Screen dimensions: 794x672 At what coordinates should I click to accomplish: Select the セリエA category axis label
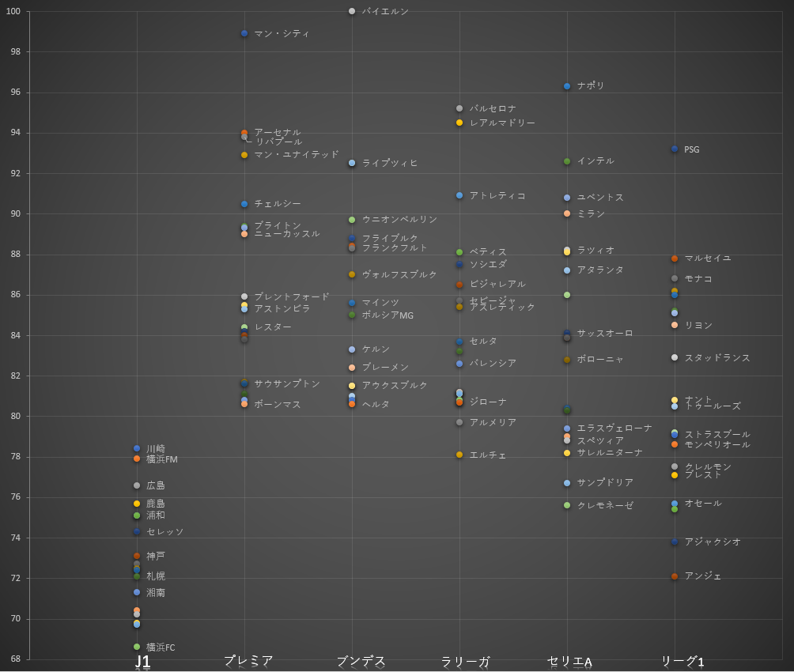point(569,662)
